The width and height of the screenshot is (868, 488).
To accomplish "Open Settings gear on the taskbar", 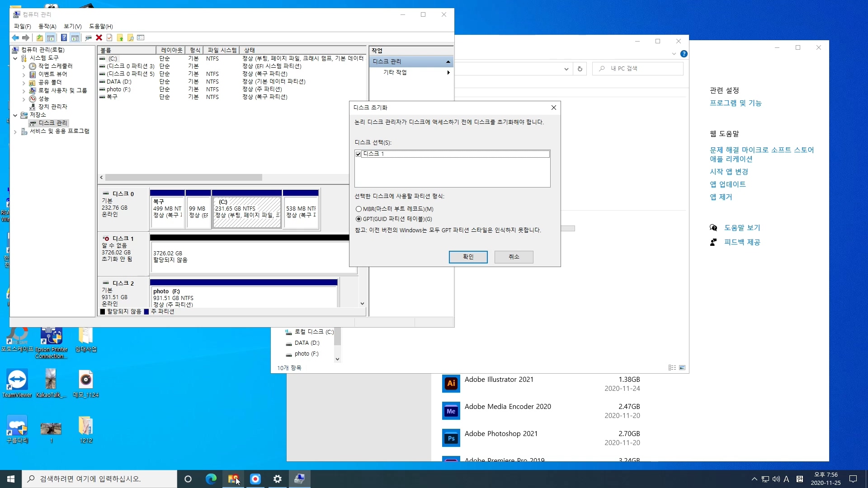I will tap(278, 479).
